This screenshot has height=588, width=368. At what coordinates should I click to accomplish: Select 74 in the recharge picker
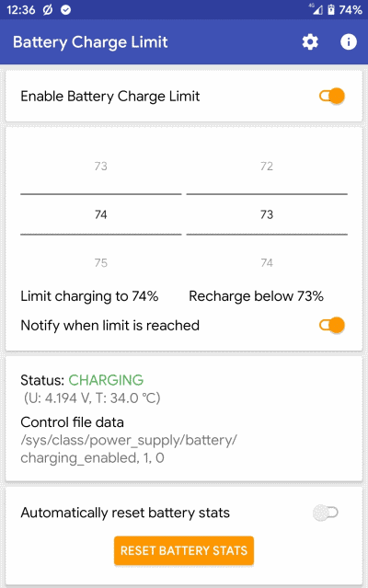coord(267,263)
